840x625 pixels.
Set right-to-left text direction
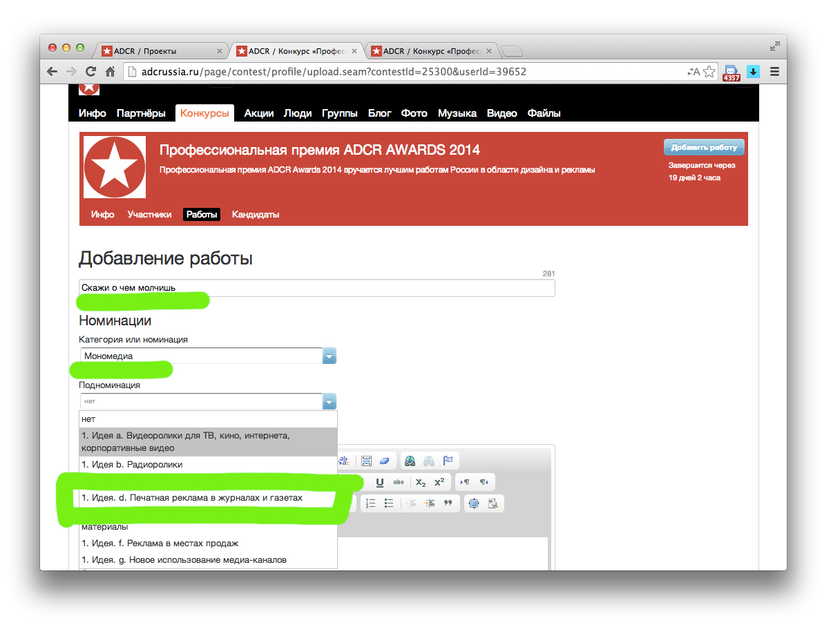484,482
